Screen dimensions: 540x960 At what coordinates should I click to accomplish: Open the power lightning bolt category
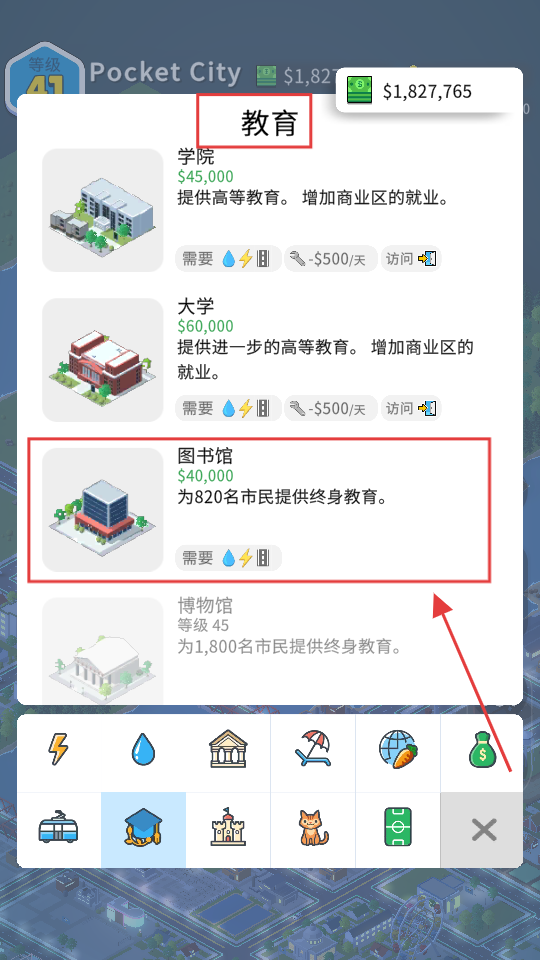[x=59, y=749]
